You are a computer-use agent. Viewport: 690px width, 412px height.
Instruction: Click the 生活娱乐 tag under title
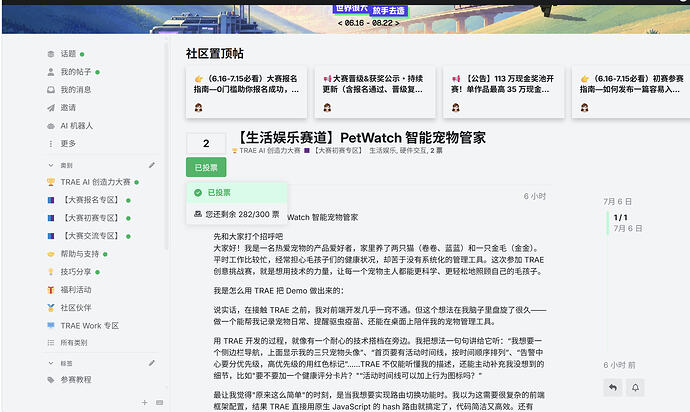(383, 151)
